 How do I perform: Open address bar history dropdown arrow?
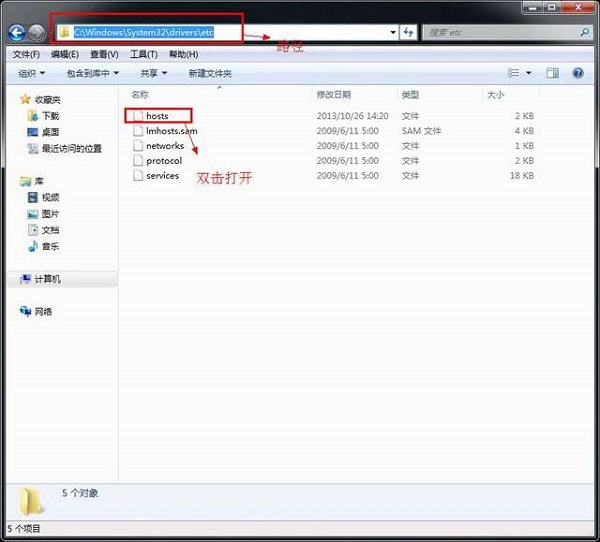pos(393,32)
